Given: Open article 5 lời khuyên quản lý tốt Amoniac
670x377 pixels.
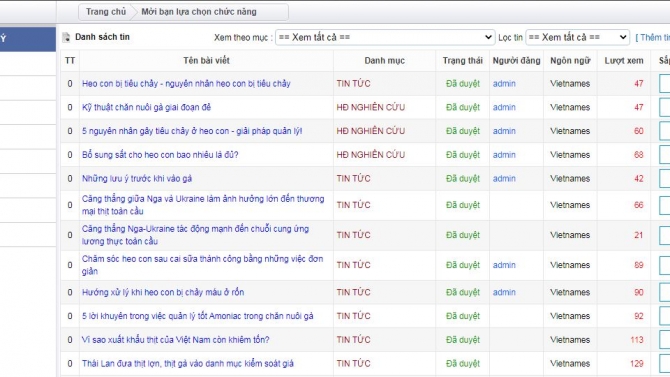Looking at the screenshot, I should click(x=197, y=316).
